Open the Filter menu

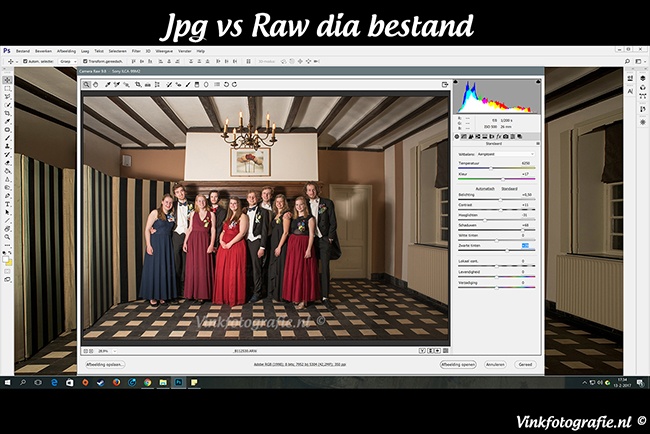(136, 50)
